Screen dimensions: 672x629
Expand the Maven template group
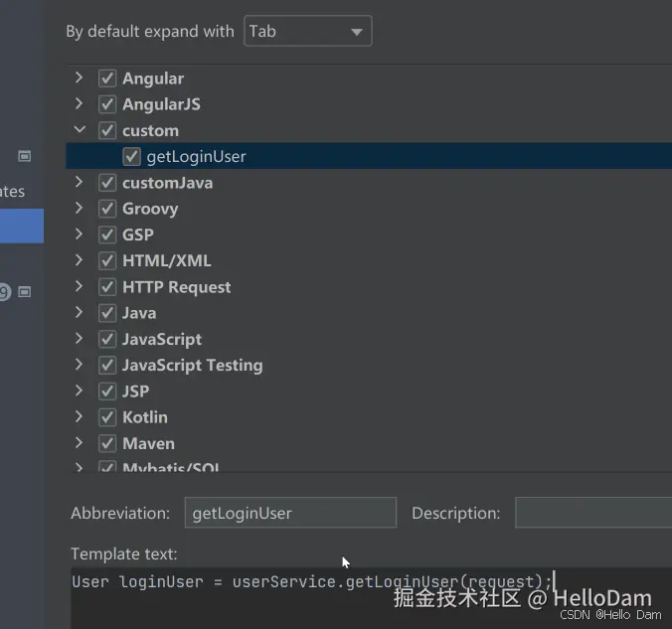click(x=79, y=442)
